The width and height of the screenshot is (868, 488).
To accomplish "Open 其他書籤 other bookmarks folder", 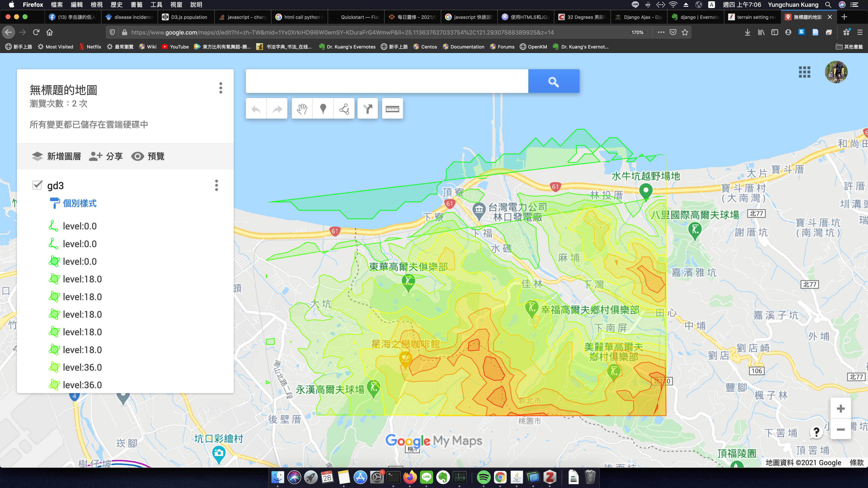I will [x=849, y=47].
